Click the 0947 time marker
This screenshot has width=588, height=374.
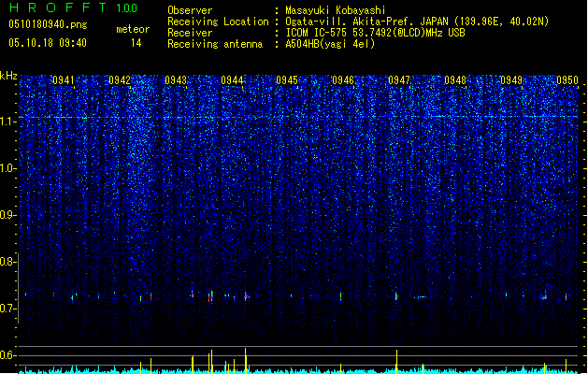coord(399,80)
